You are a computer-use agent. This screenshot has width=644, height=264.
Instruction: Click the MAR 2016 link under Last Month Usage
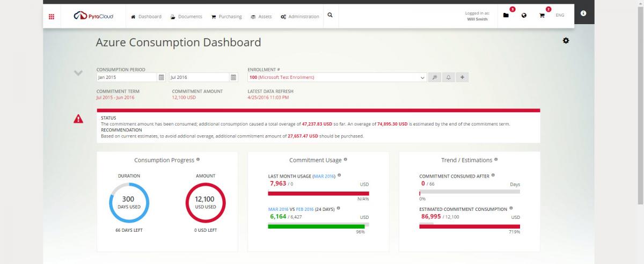pyautogui.click(x=324, y=176)
